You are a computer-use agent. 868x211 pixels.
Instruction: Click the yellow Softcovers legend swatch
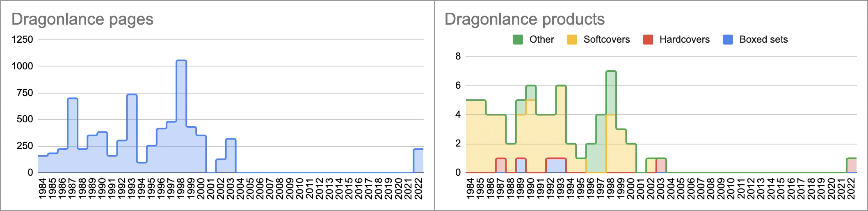pos(572,39)
